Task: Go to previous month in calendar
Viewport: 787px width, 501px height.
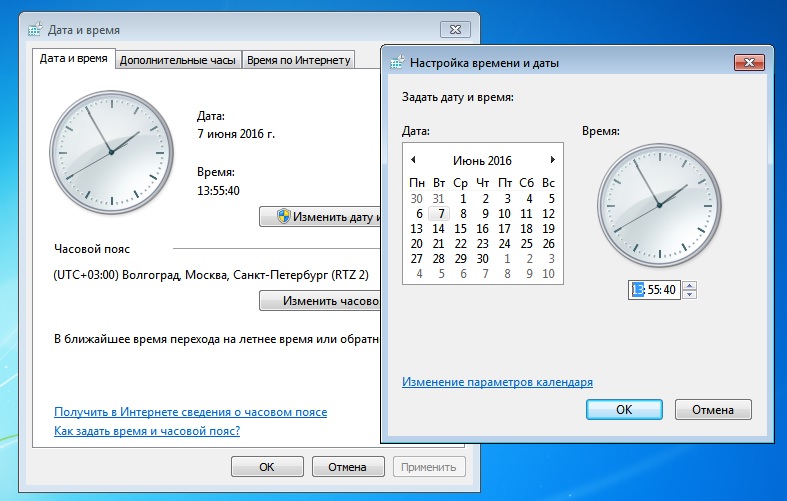Action: coord(413,160)
